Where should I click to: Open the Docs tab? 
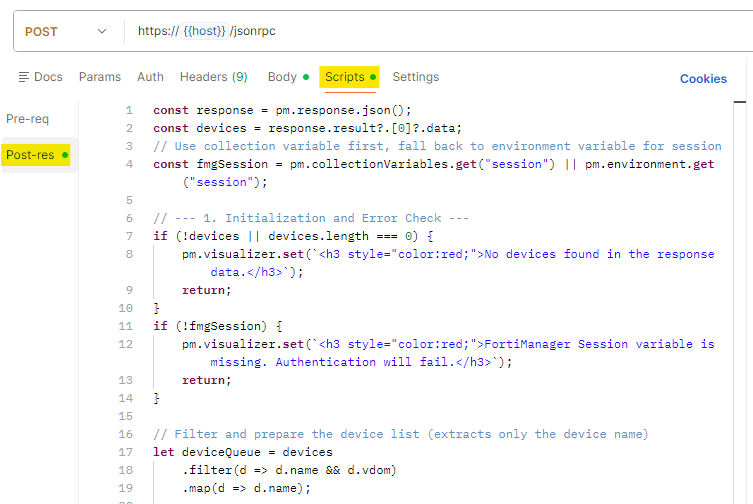(40, 77)
